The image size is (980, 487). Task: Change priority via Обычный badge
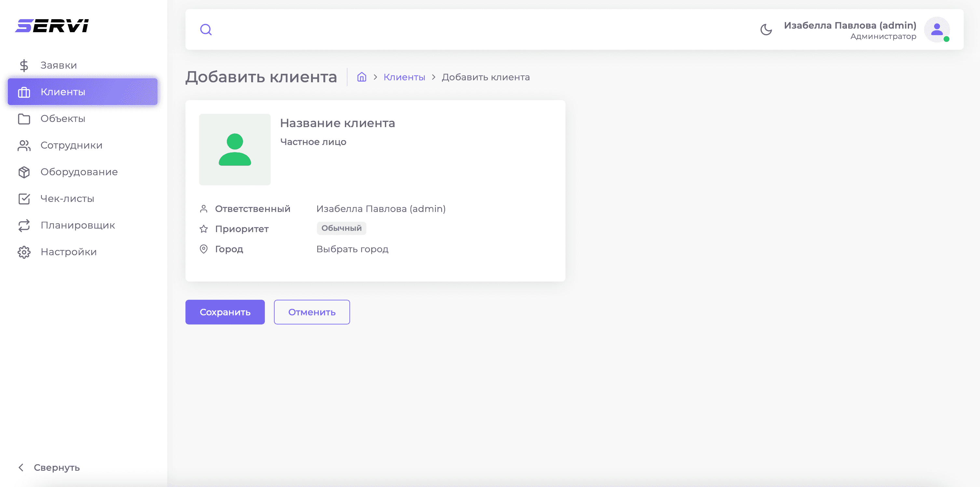[341, 228]
